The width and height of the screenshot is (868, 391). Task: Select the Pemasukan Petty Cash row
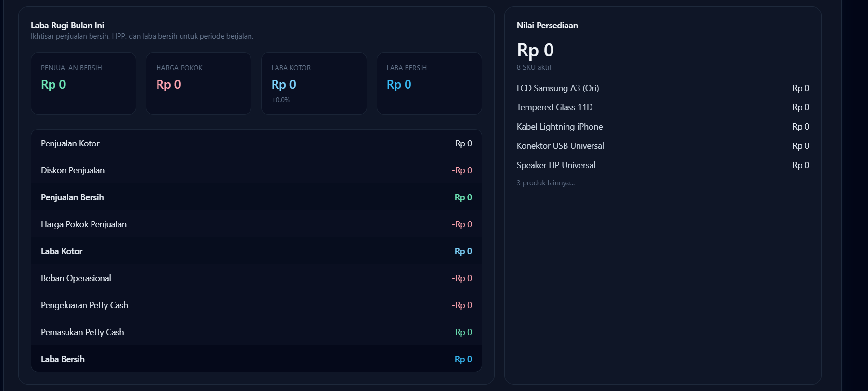click(x=256, y=332)
